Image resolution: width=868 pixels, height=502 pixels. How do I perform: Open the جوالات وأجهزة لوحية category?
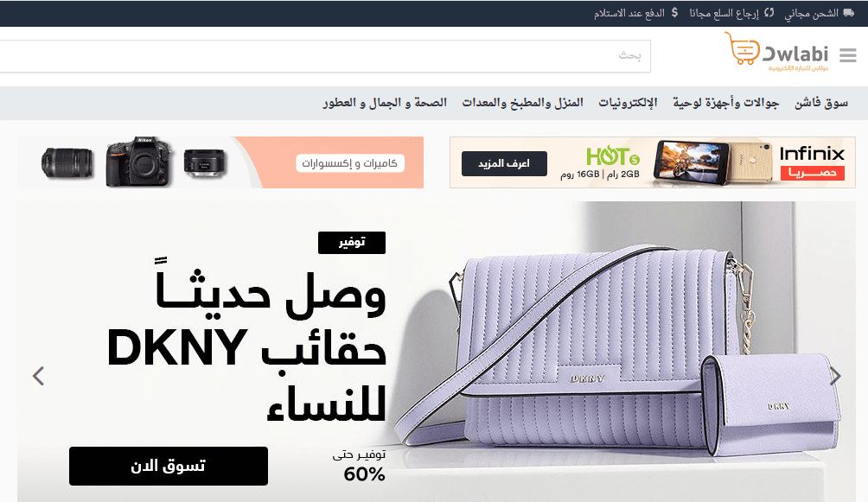[725, 103]
